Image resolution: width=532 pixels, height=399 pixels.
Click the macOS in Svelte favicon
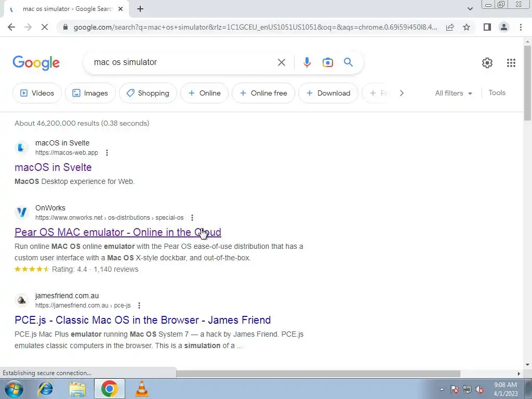pyautogui.click(x=21, y=148)
